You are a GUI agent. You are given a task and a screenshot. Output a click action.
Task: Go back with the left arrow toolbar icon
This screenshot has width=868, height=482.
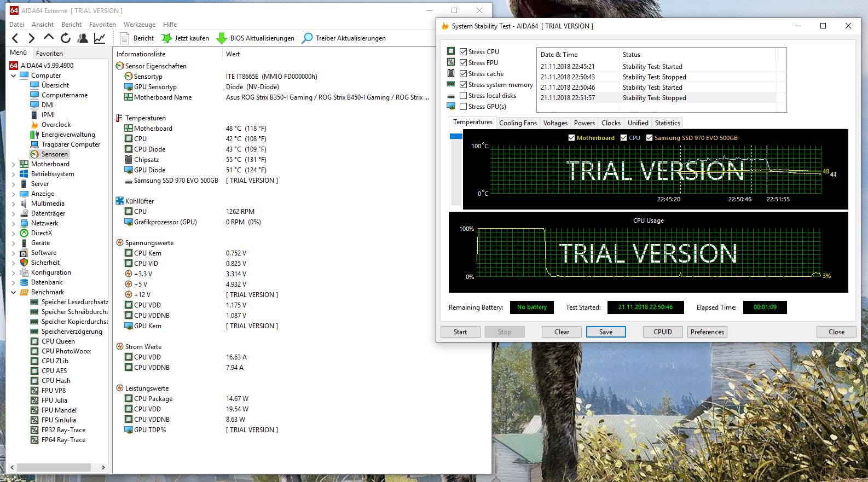[x=15, y=38]
